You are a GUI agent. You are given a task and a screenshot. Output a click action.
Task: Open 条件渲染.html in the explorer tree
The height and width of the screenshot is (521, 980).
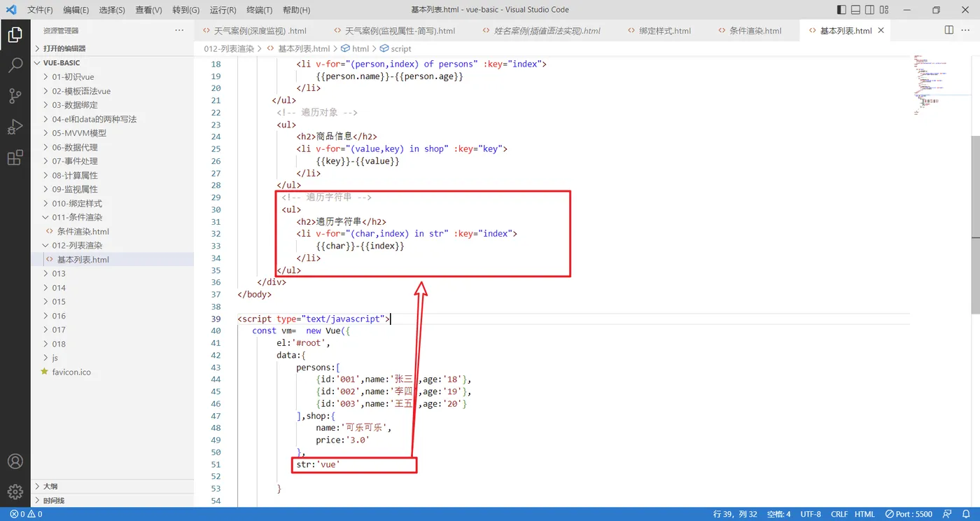point(112,231)
